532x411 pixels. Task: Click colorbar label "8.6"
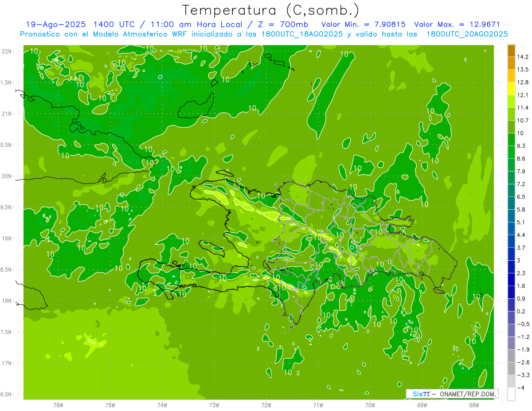pos(521,159)
